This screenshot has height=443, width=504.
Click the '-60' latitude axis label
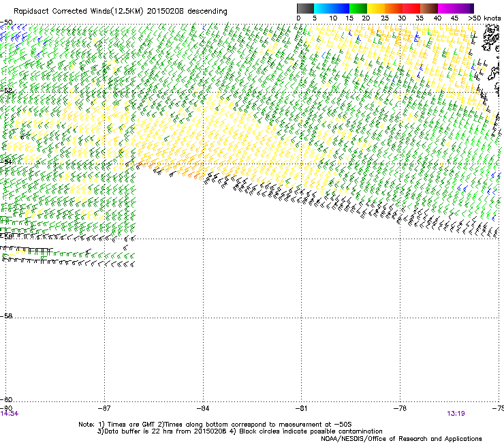click(x=6, y=399)
